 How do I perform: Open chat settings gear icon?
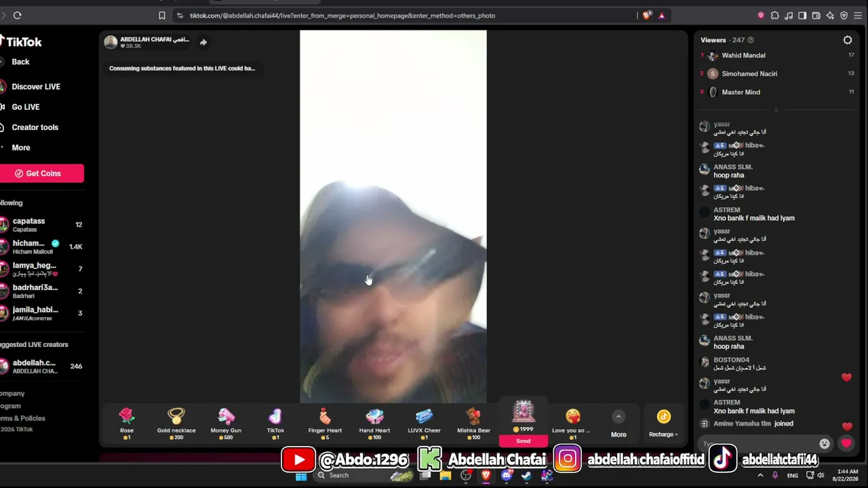click(847, 40)
